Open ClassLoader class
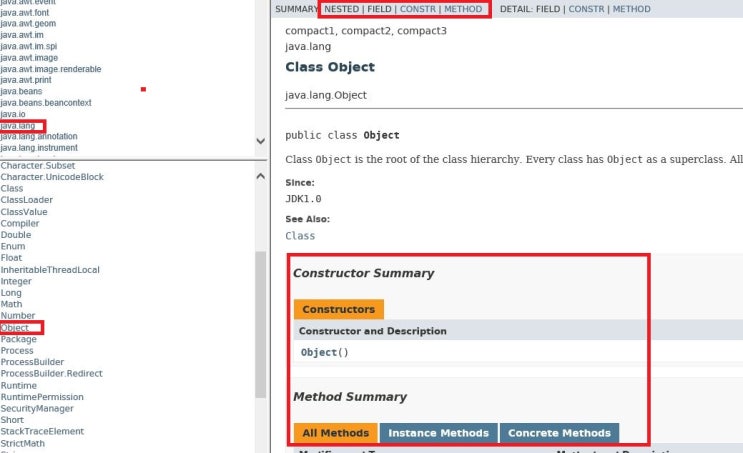Viewport: 743px width, 453px height. 27,200
